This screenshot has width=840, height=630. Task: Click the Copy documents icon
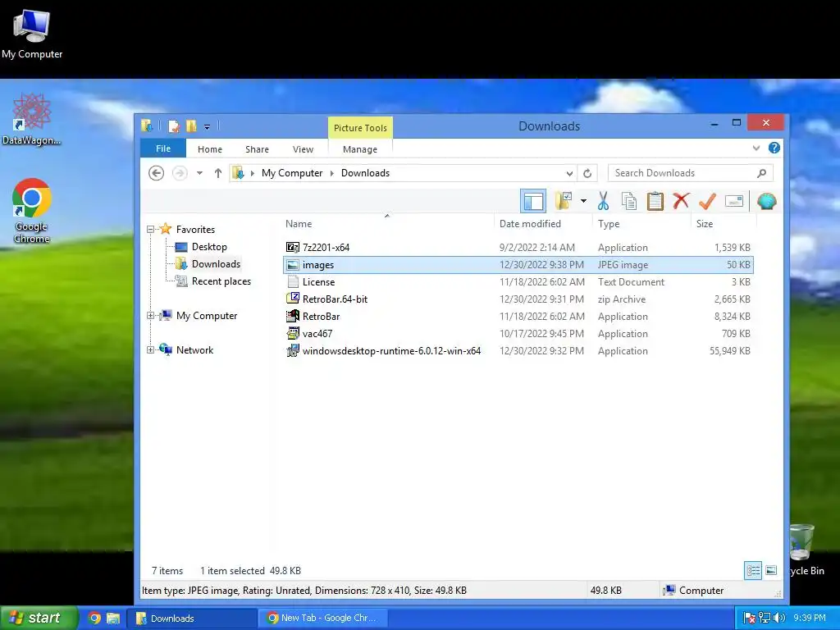(x=629, y=202)
